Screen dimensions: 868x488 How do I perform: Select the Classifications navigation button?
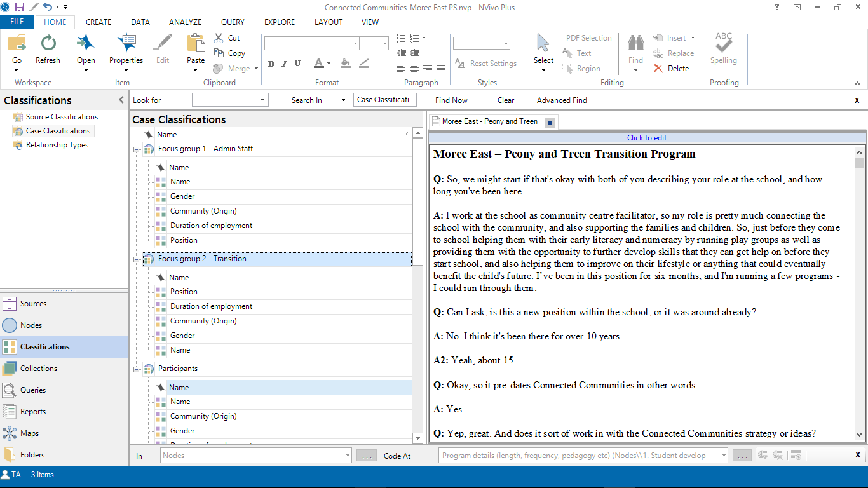tap(64, 347)
